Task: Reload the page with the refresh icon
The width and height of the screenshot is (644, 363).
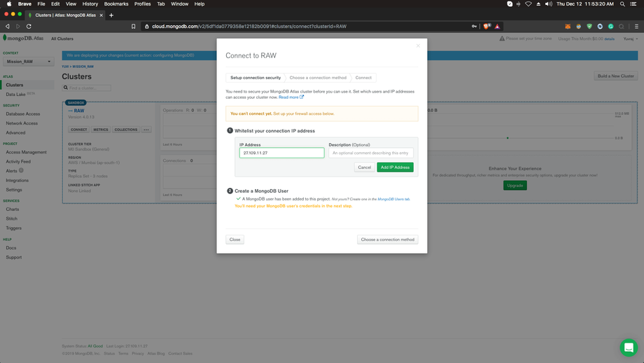Action: coord(29,27)
